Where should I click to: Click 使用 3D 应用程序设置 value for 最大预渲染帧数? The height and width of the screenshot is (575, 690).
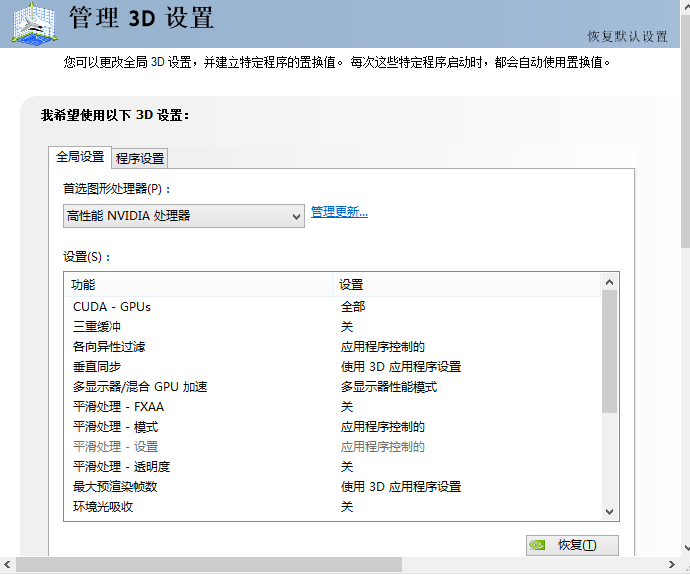[401, 487]
